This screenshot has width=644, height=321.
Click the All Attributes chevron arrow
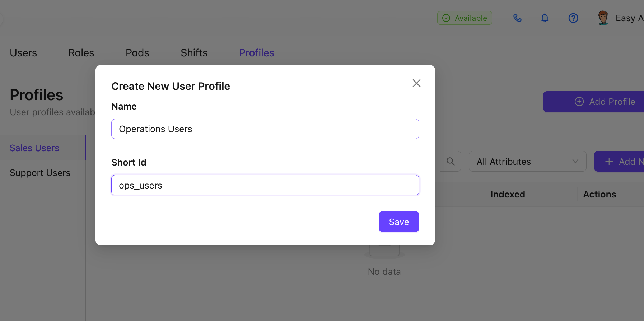[575, 162]
